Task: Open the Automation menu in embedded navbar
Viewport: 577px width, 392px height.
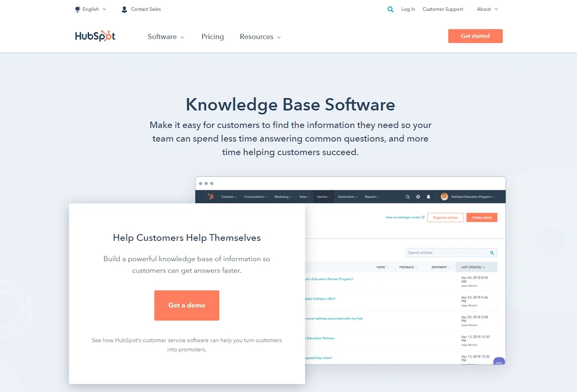Action: point(348,197)
